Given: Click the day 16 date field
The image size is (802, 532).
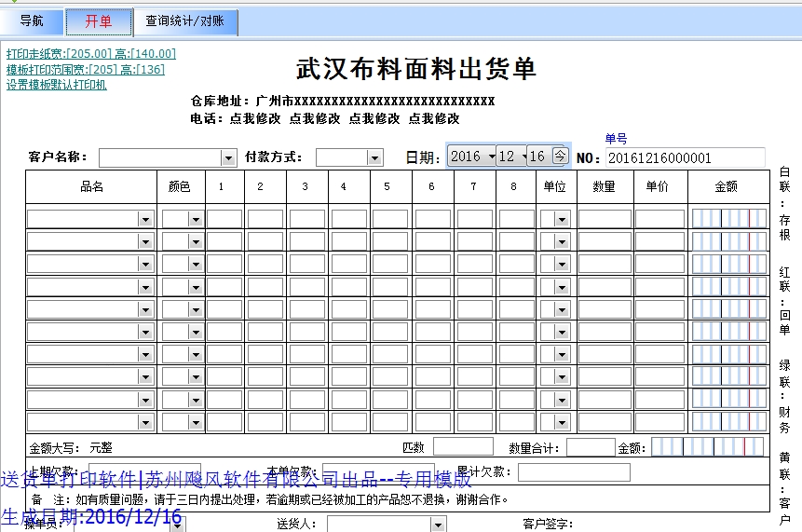Looking at the screenshot, I should [537, 156].
